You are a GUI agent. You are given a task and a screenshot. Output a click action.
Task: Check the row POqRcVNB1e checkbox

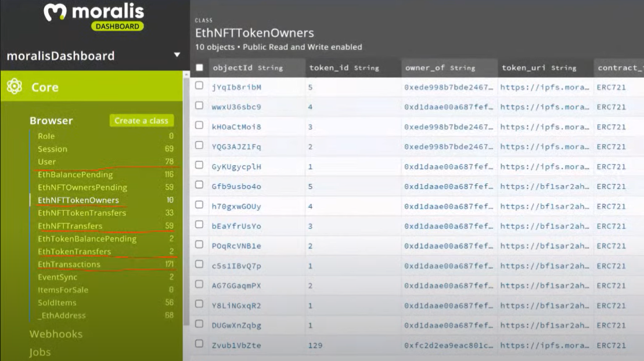tap(199, 244)
